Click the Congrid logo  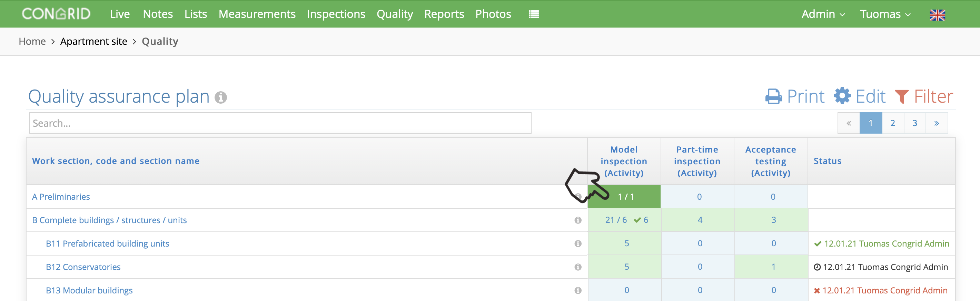pyautogui.click(x=56, y=14)
